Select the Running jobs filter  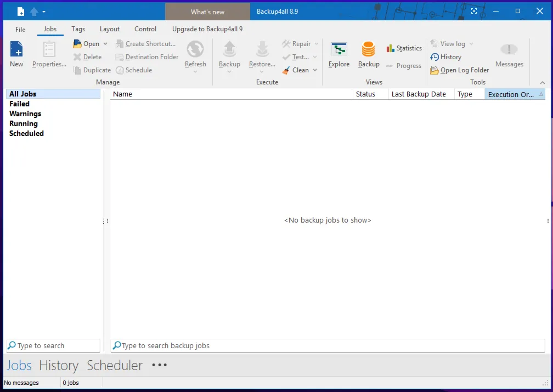(23, 124)
